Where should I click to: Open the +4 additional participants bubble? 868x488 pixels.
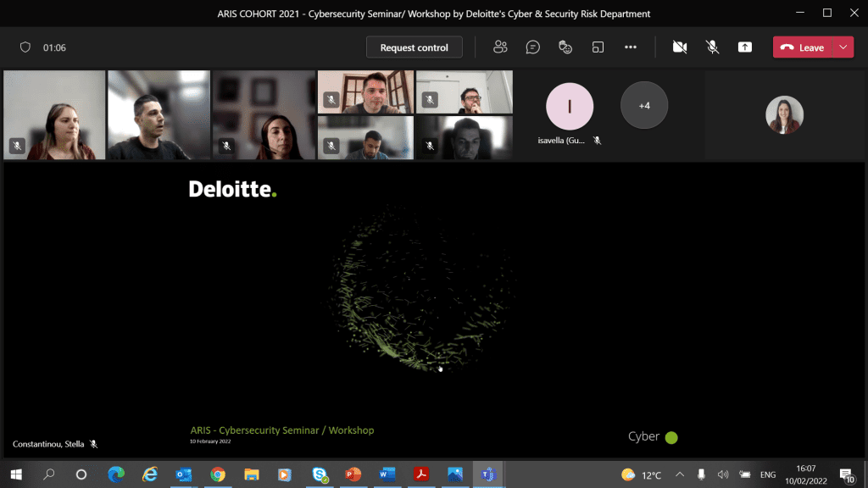tap(644, 105)
